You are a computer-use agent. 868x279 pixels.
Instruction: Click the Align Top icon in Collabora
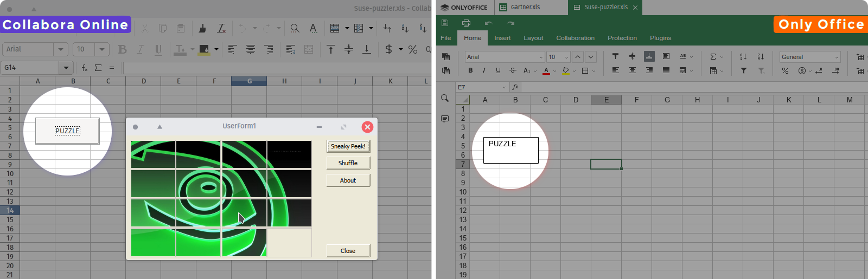pos(331,49)
